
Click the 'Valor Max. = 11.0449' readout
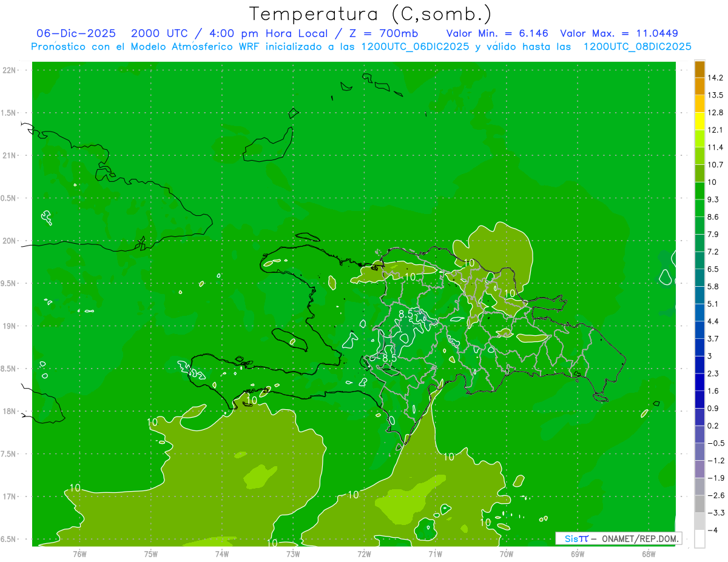[619, 33]
